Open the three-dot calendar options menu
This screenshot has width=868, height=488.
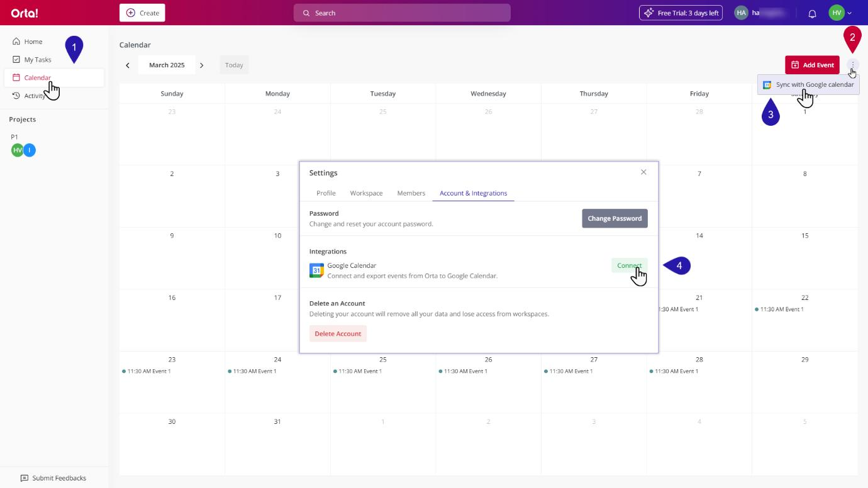pos(852,65)
